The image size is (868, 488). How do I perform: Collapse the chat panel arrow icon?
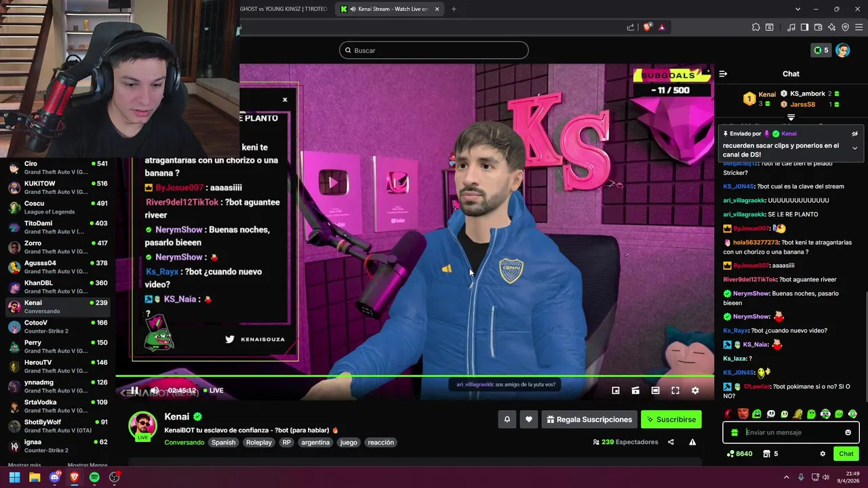pos(723,74)
